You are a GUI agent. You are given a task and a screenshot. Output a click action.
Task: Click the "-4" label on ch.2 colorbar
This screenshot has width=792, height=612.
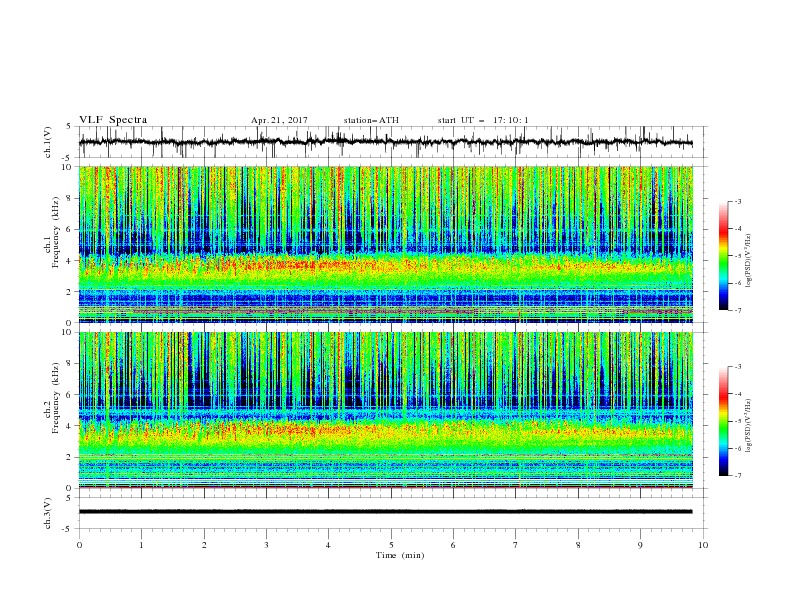click(x=738, y=394)
